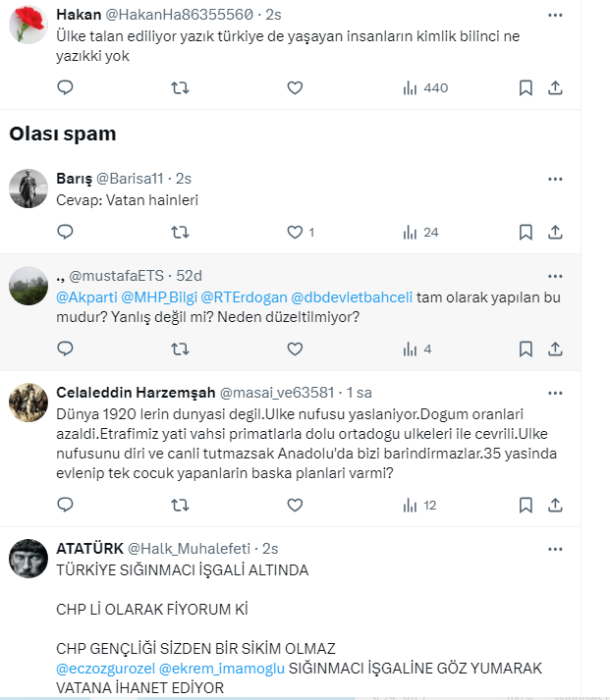Retweet mustafaETS's tweet
This screenshot has width=610, height=700.
click(180, 349)
